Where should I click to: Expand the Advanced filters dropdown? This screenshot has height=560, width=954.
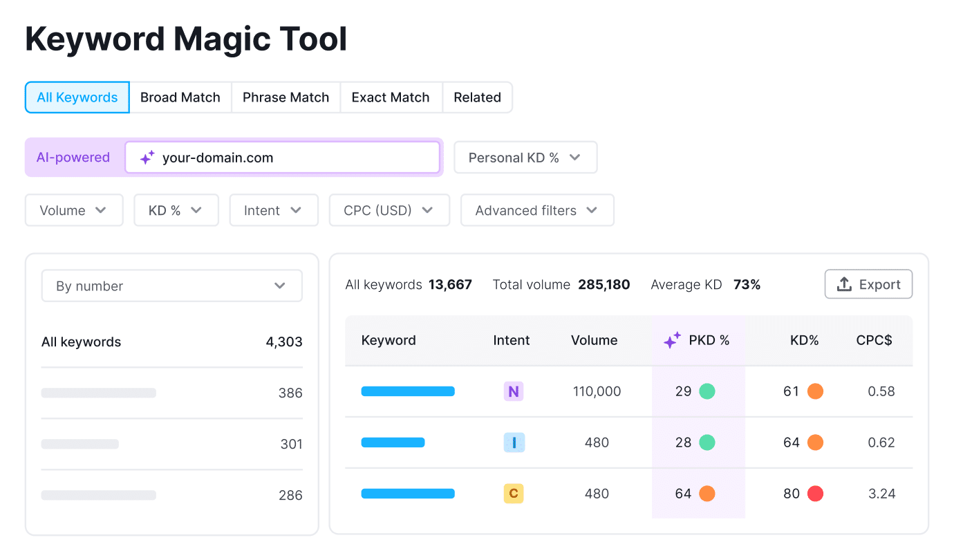click(537, 210)
